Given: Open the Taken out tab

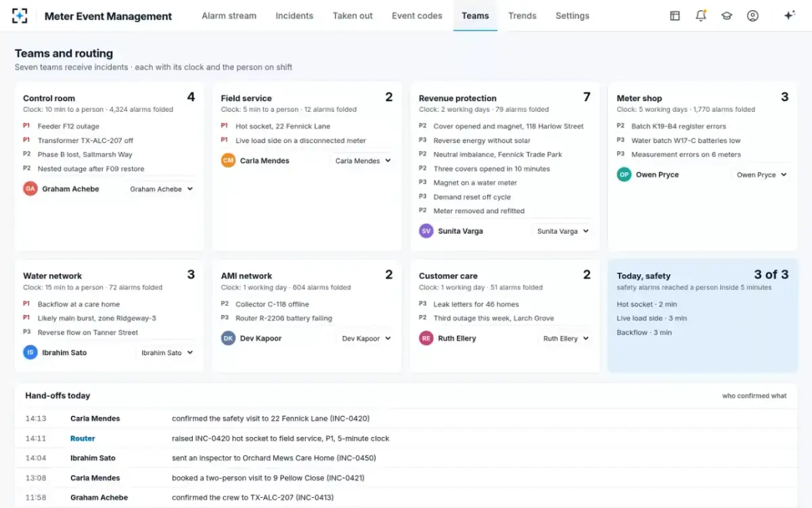Looking at the screenshot, I should click(353, 16).
